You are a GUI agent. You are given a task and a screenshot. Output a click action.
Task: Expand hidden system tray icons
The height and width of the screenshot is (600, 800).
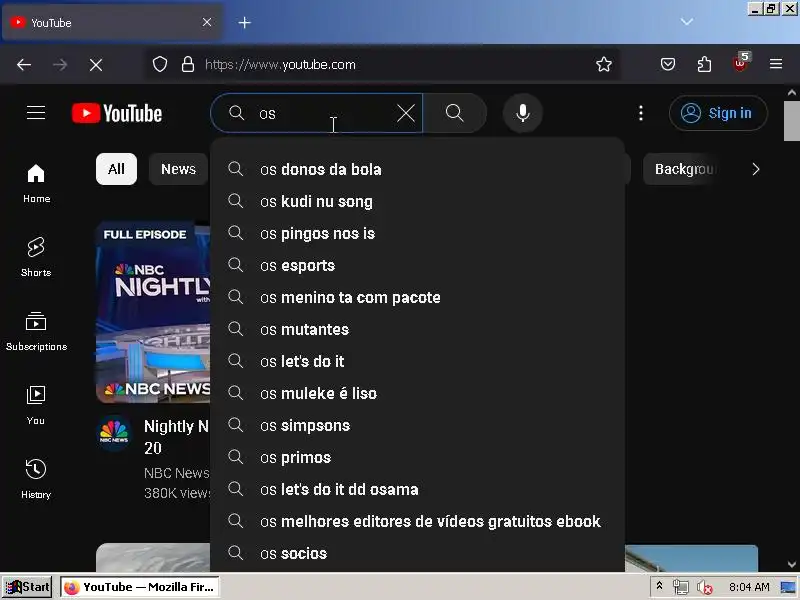coord(659,586)
